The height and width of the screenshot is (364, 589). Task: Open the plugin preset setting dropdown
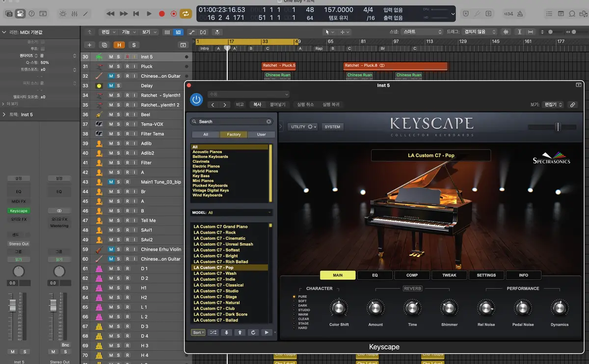point(248,94)
